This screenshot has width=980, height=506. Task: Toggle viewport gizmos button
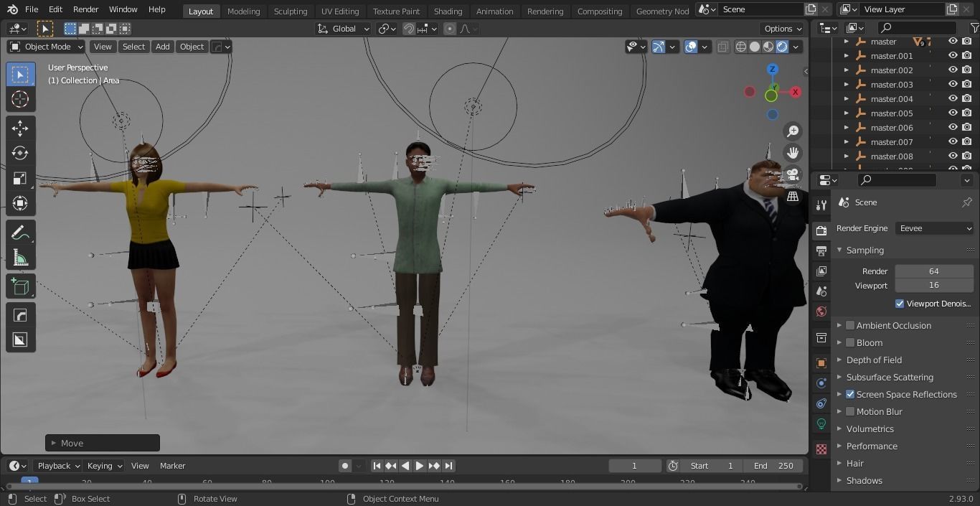tap(658, 47)
